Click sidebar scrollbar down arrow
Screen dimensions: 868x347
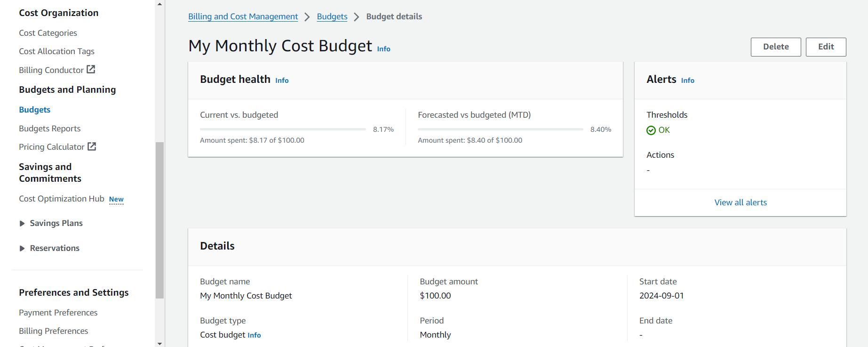[x=159, y=343]
